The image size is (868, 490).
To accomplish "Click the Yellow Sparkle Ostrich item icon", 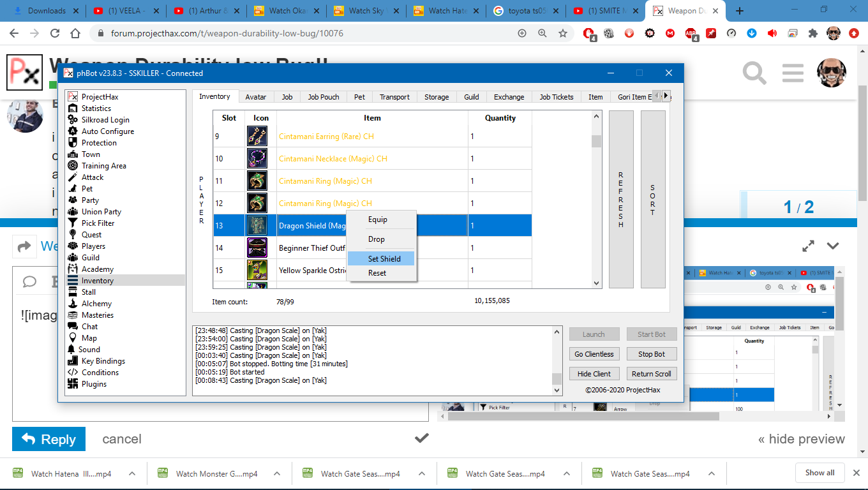I will click(257, 270).
